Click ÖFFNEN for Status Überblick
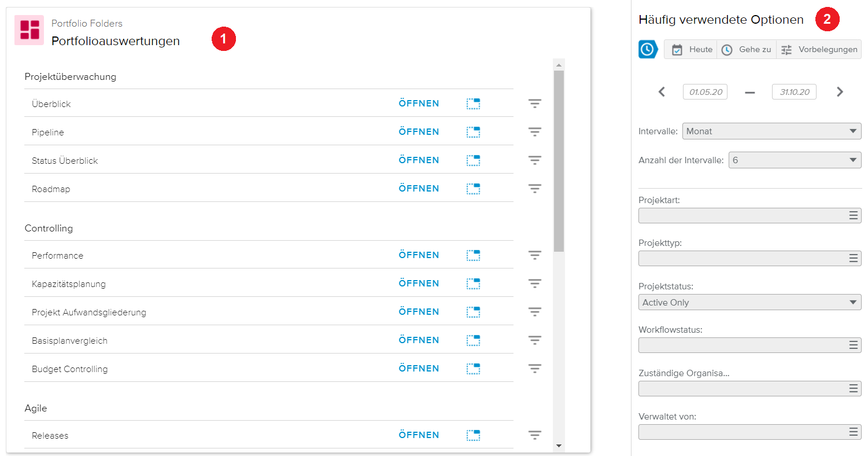Screen dimensions: 868x456 point(419,160)
